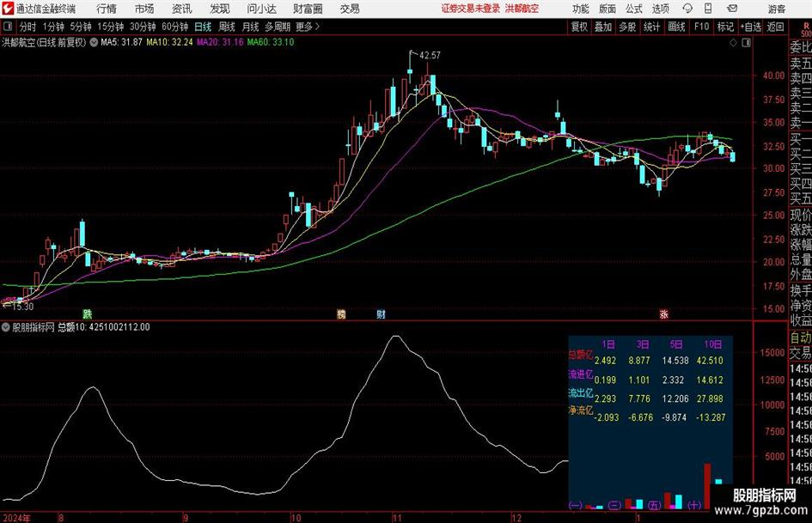The width and height of the screenshot is (812, 523).
Task: Open the mobile phone icon
Action: [708, 9]
